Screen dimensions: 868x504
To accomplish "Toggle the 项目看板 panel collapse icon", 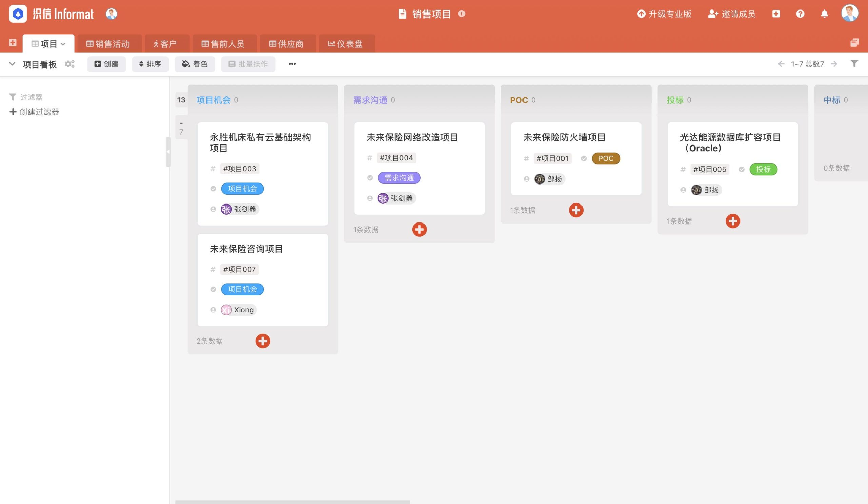I will 12,64.
